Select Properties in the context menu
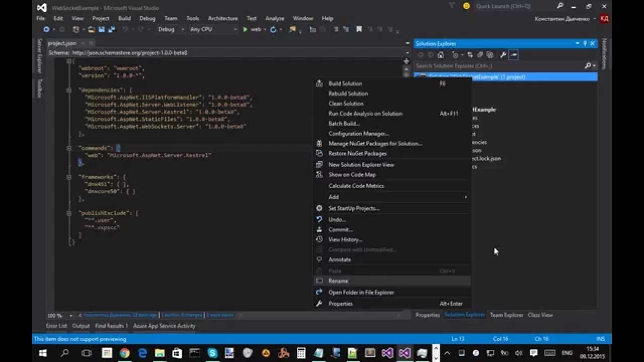This screenshot has height=362, width=644. coord(392,304)
